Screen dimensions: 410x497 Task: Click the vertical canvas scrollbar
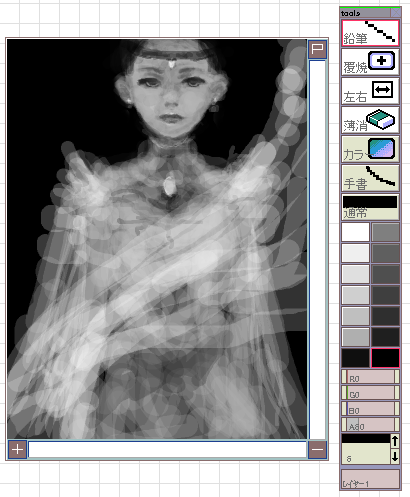coord(317,249)
